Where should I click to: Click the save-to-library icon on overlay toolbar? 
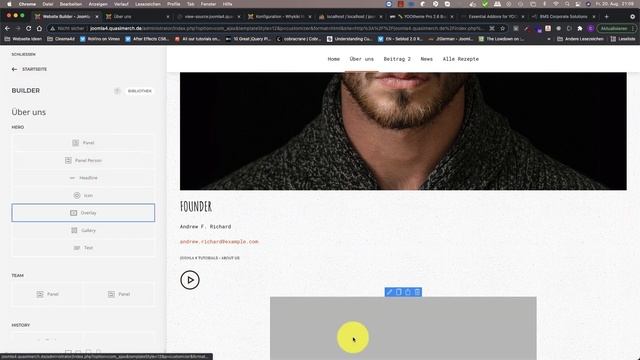[408, 292]
